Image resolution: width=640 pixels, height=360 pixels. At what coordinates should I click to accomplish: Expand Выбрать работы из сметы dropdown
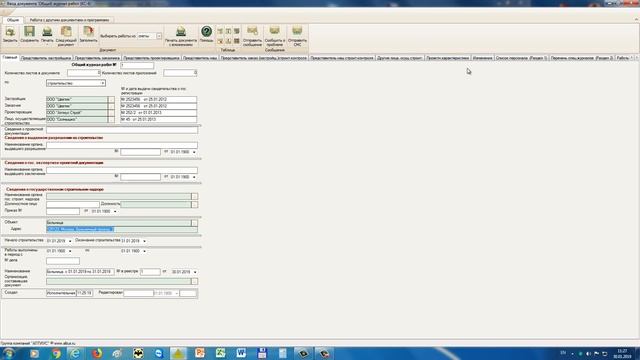(x=159, y=36)
